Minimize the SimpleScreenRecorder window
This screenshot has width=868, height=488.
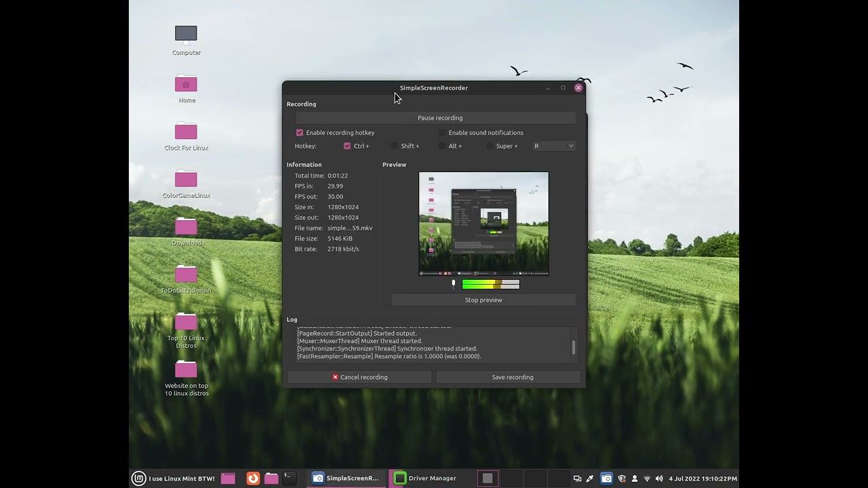[548, 87]
